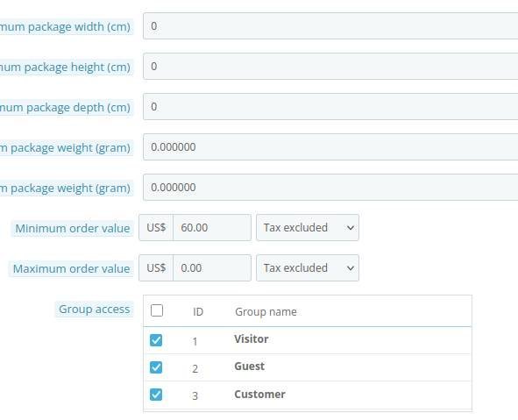Check the Visitor group checkbox
The width and height of the screenshot is (518, 420).
(x=156, y=340)
